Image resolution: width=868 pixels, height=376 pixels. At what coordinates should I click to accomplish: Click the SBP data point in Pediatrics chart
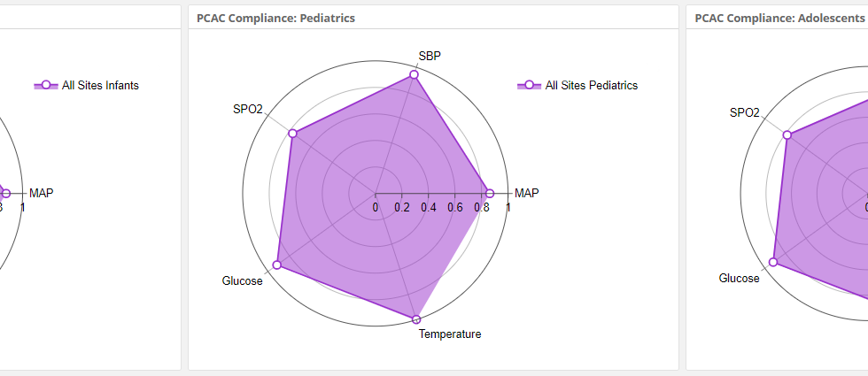point(414,76)
